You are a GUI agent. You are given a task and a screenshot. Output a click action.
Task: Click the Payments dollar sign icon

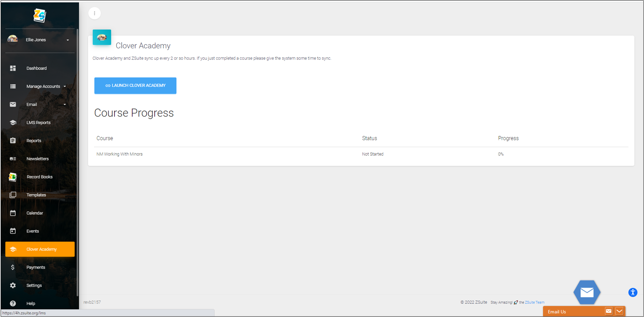pyautogui.click(x=13, y=267)
